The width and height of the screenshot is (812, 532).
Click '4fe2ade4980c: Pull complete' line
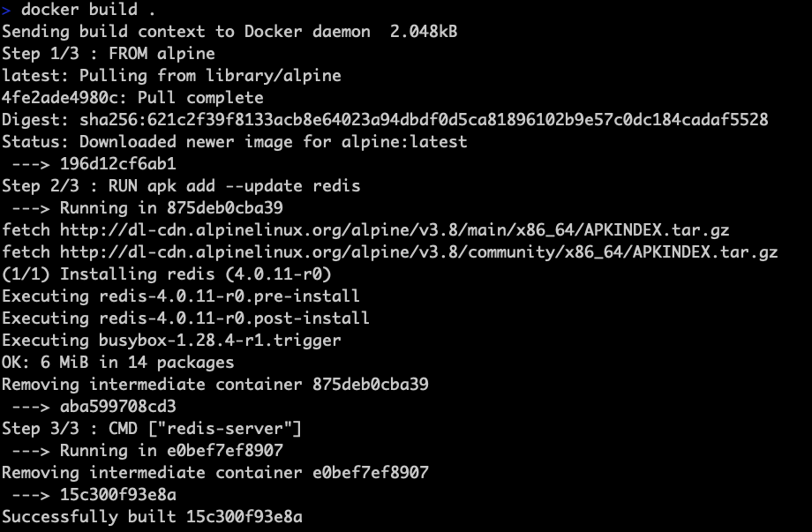pos(132,98)
